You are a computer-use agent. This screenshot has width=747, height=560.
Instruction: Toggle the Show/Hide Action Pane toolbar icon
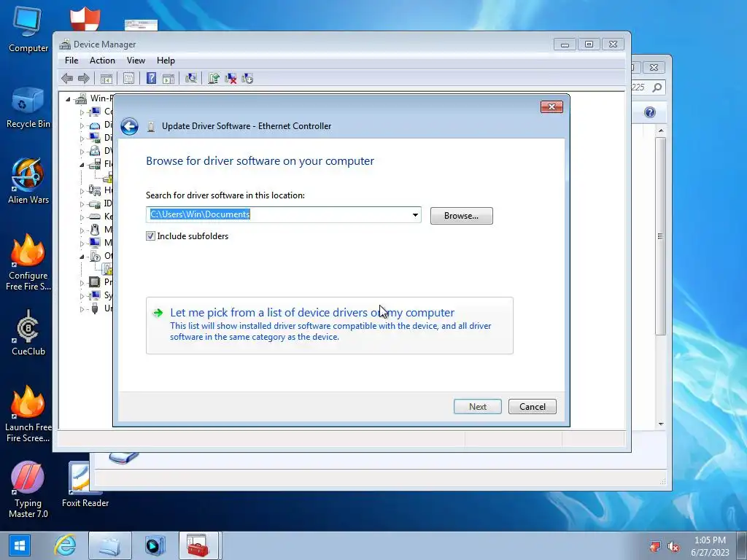pos(169,78)
